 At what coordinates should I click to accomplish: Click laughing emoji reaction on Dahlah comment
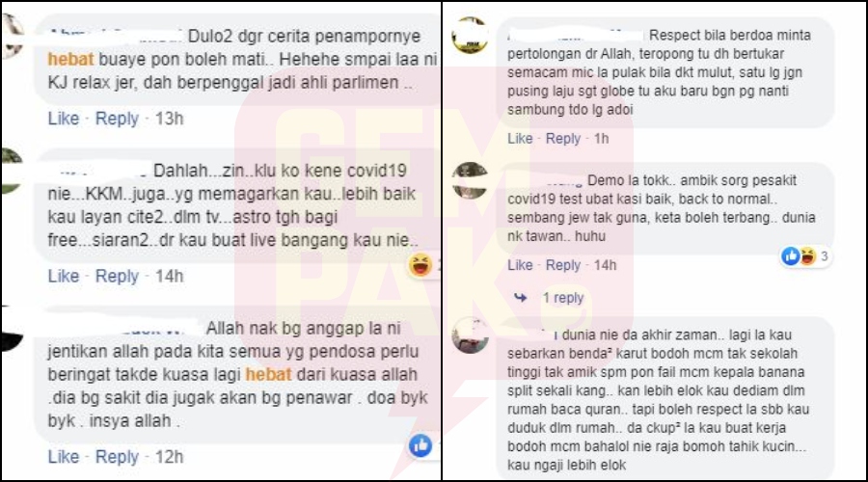click(420, 265)
